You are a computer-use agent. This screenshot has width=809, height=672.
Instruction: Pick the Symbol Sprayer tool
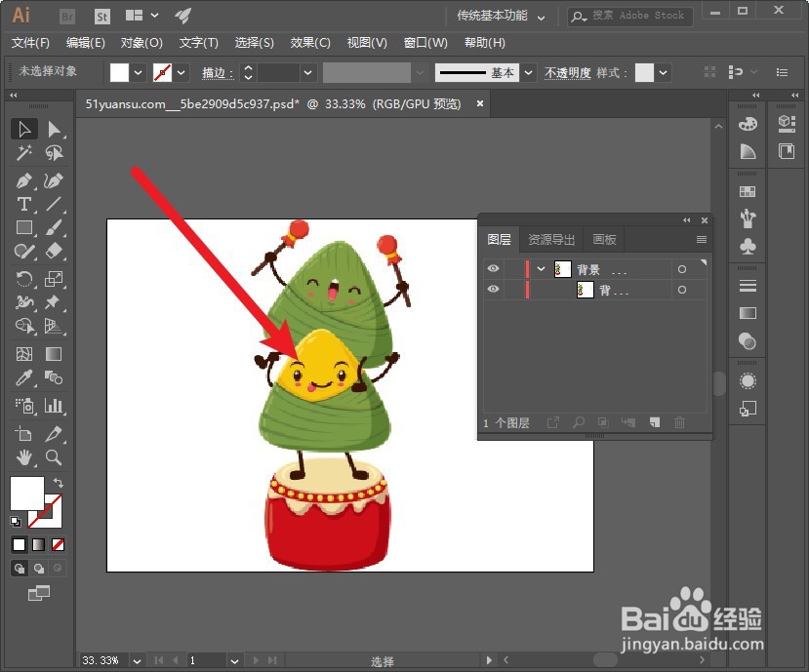(23, 406)
